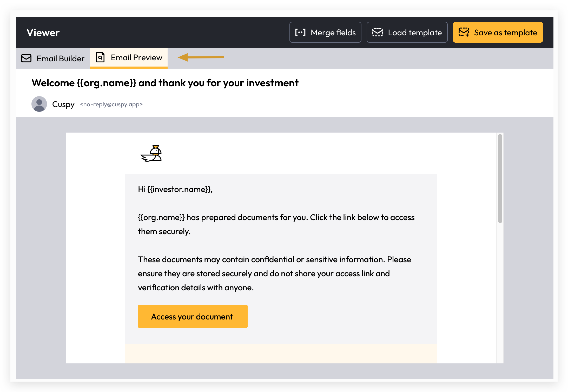Click the Load template envelope icon

pyautogui.click(x=377, y=32)
